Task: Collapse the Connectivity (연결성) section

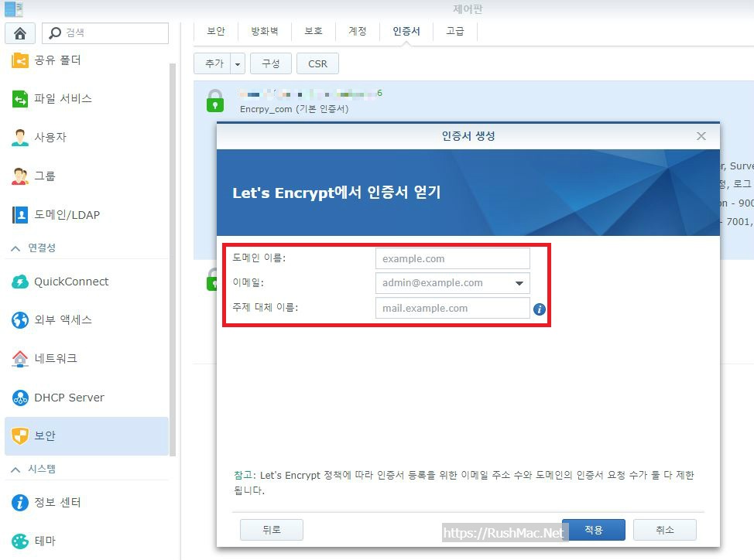Action: tap(15, 248)
